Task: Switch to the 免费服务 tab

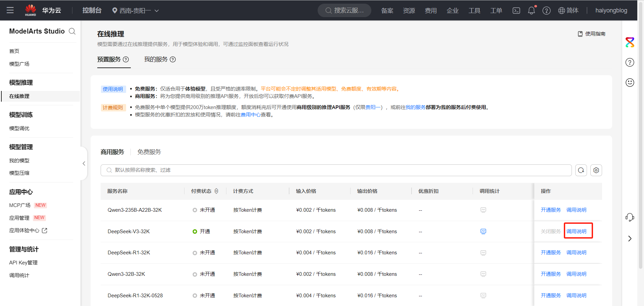Action: tap(149, 152)
